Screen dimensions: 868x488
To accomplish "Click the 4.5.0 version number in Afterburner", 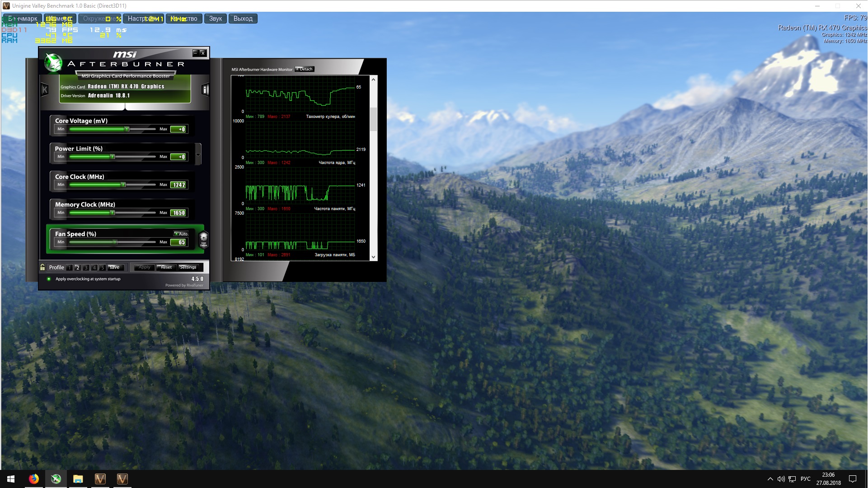I will [197, 279].
